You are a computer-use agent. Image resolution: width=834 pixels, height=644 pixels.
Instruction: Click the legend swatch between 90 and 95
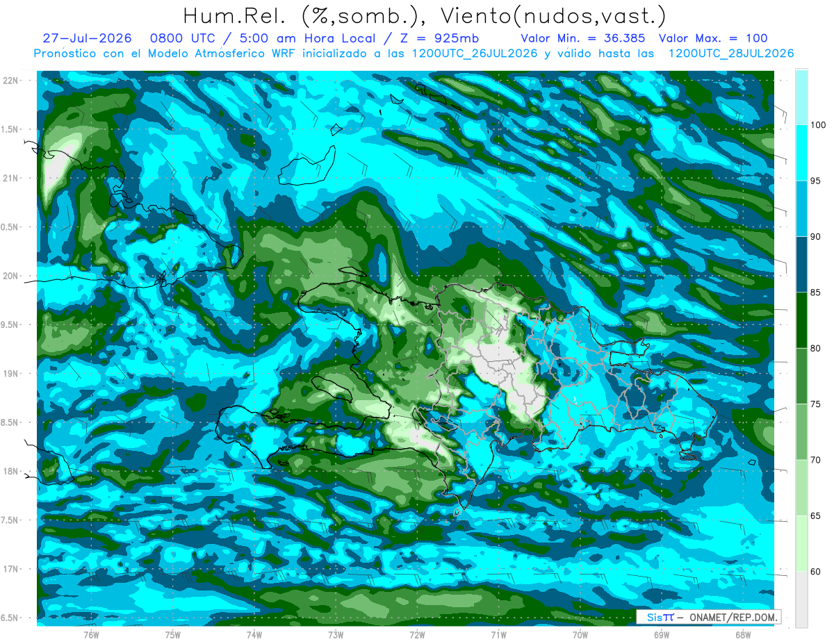pos(801,208)
